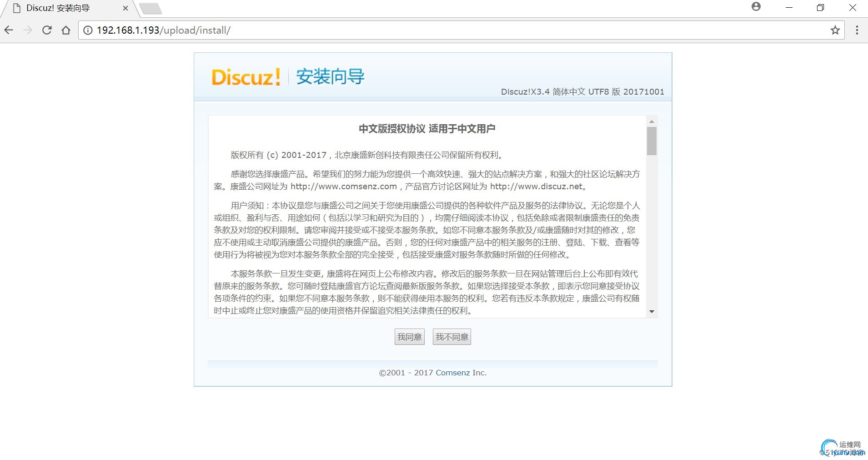This screenshot has width=868, height=460.
Task: Bookmark this page with the star
Action: coord(835,30)
